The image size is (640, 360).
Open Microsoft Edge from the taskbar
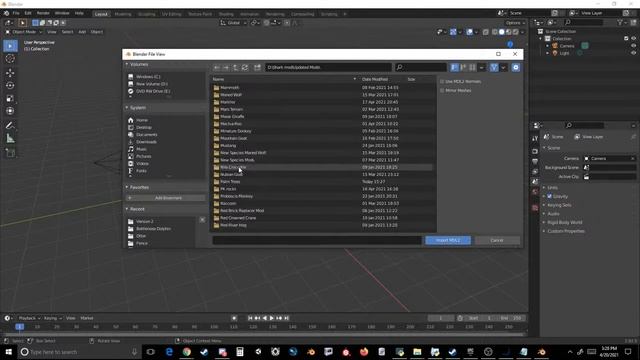[x=169, y=352]
